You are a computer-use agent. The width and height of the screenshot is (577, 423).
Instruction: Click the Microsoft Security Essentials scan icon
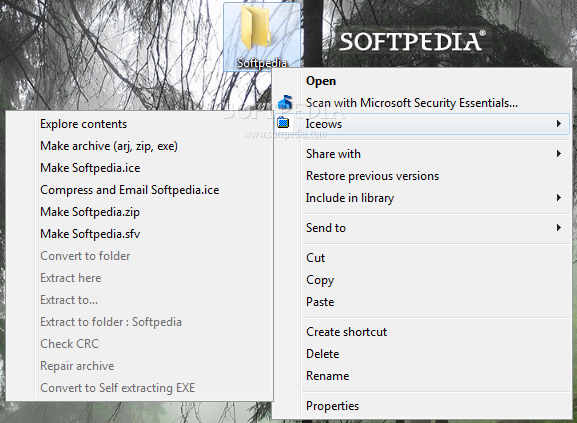tap(285, 102)
